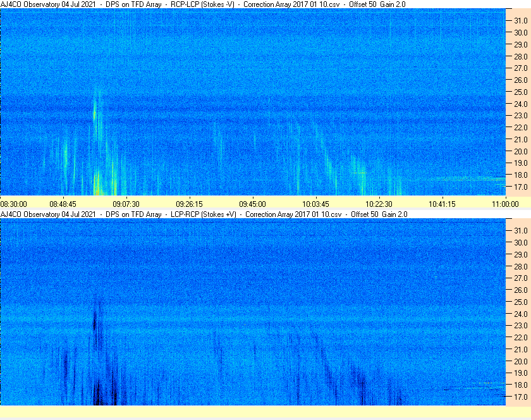The width and height of the screenshot is (531, 420).
Task: Click the 22.0 frequency label in upper panel
Action: [x=520, y=128]
